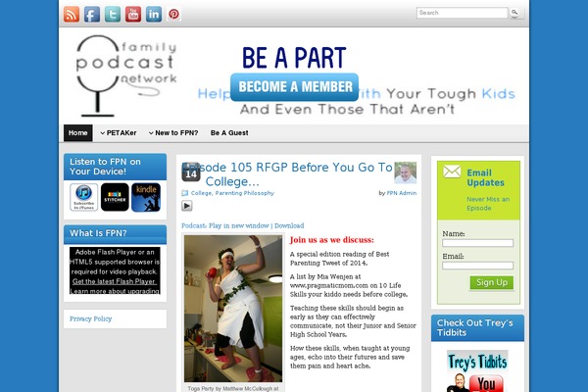Download the podcast episode
Image resolution: width=588 pixels, height=392 pixels.
pos(289,225)
